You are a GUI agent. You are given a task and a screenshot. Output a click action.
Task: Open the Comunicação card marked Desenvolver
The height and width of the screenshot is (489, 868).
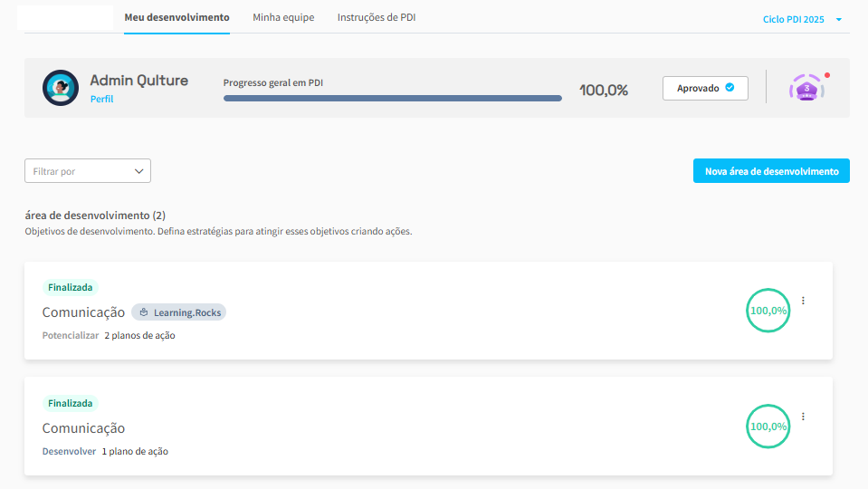[83, 428]
